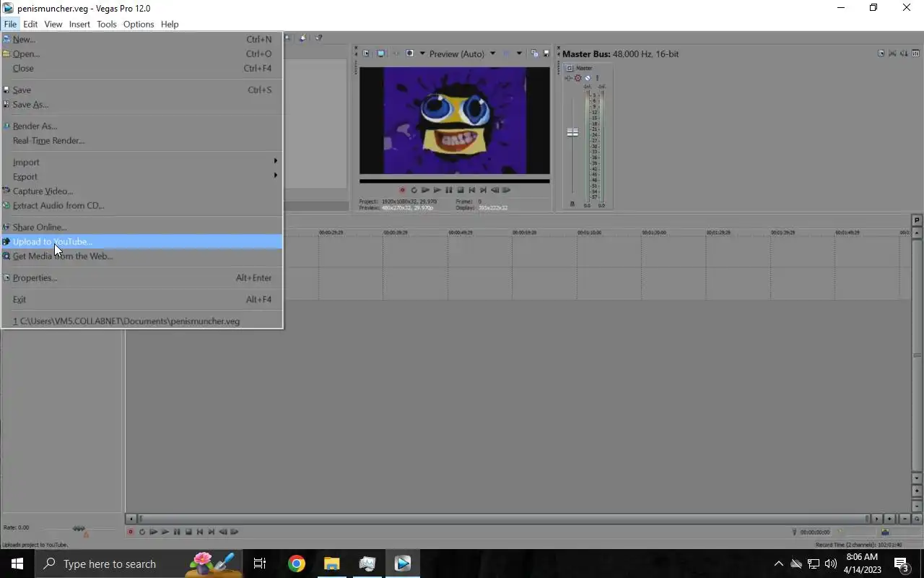
Task: Toggle preview on external monitor icon
Action: click(380, 53)
